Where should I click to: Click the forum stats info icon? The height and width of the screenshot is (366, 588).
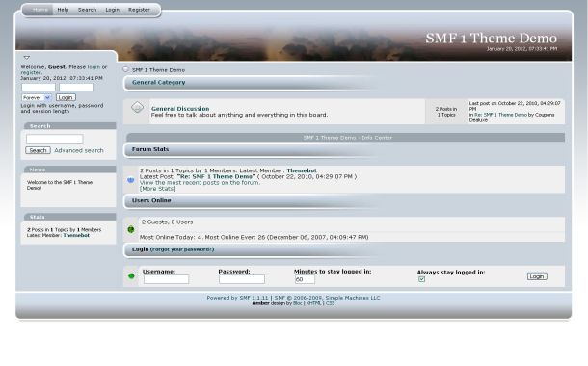(x=130, y=180)
